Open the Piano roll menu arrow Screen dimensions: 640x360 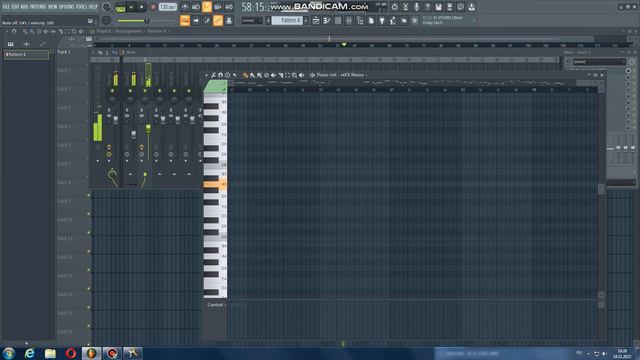pyautogui.click(x=207, y=75)
